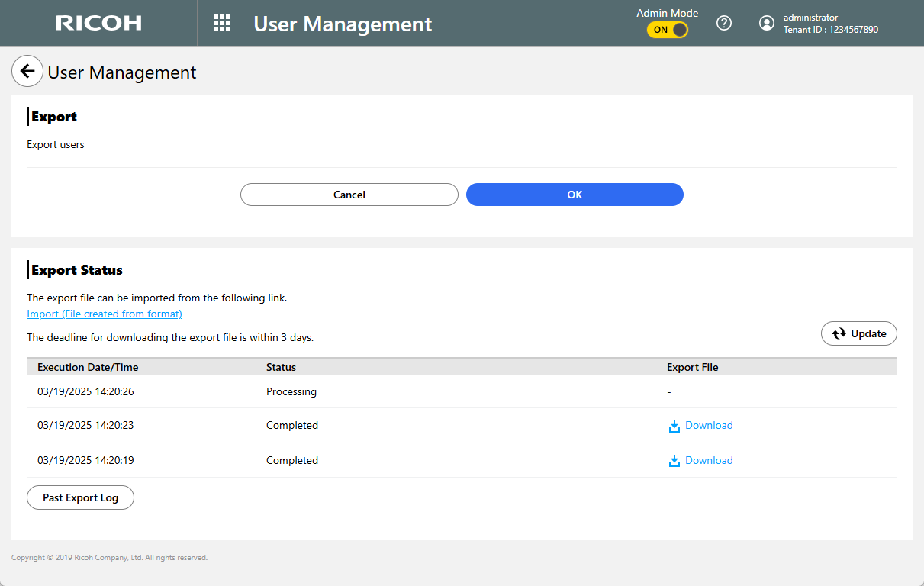Confirm export with the OK button
The height and width of the screenshot is (586, 924).
[x=575, y=195]
